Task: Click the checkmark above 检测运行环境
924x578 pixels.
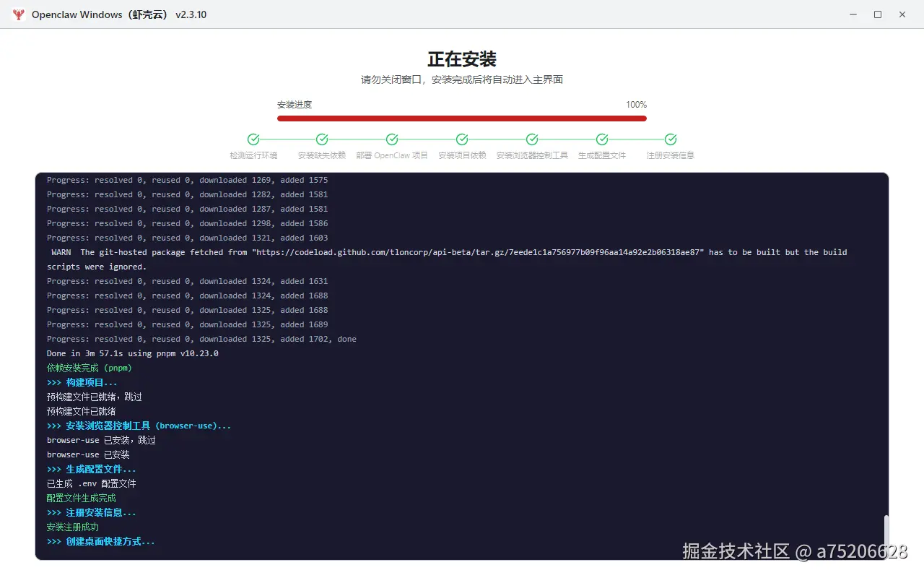Action: point(253,139)
